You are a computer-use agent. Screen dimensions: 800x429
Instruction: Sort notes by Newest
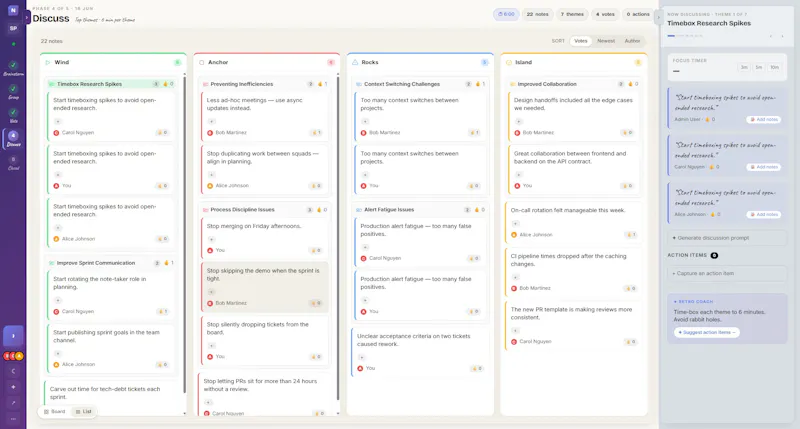pyautogui.click(x=606, y=41)
